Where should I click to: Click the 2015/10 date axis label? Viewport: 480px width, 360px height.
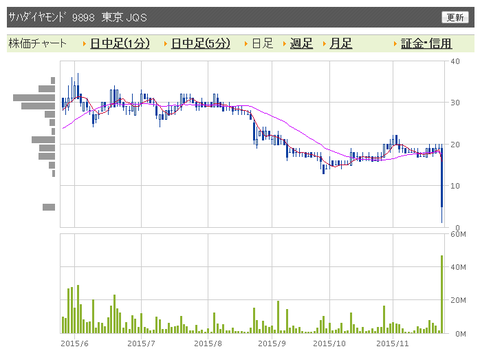329,344
